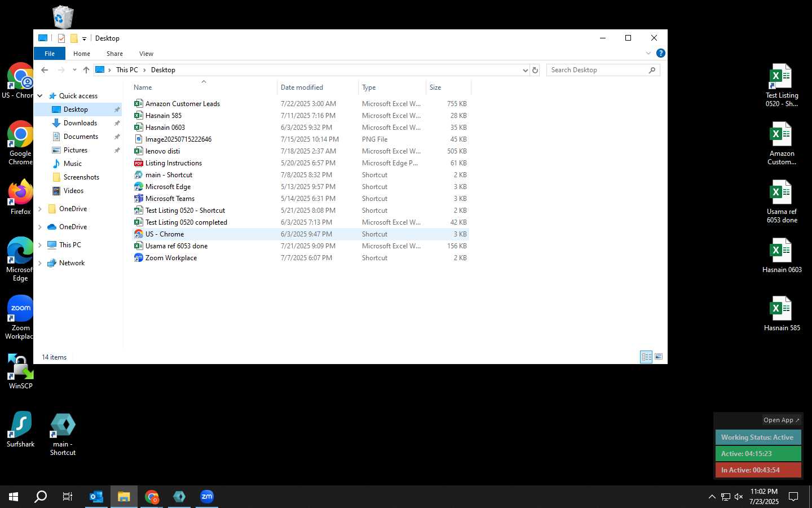Open the File menu tab

[x=50, y=54]
